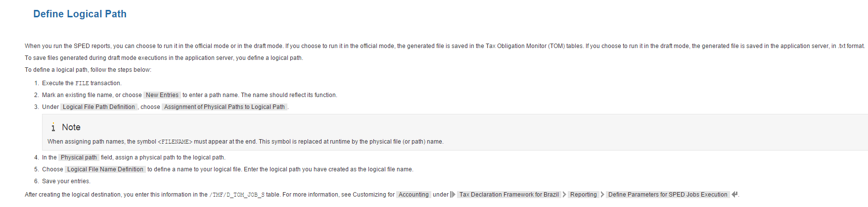The width and height of the screenshot is (868, 207).
Task: Click the Physical path field label
Action: pyautogui.click(x=79, y=157)
